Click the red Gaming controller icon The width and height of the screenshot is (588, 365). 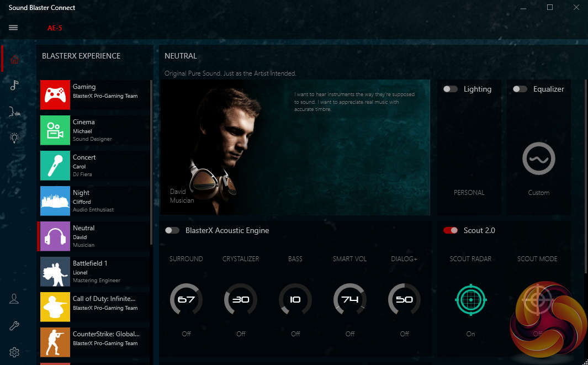click(55, 94)
